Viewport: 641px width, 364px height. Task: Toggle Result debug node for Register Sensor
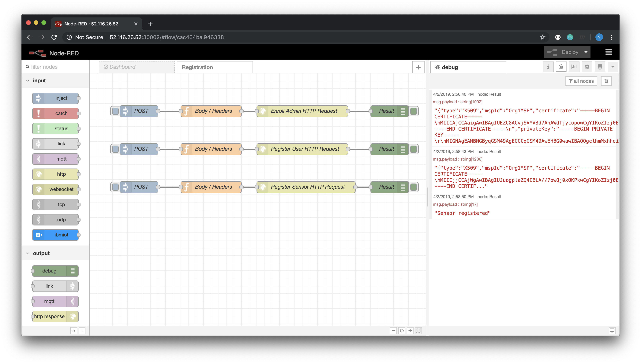click(413, 187)
